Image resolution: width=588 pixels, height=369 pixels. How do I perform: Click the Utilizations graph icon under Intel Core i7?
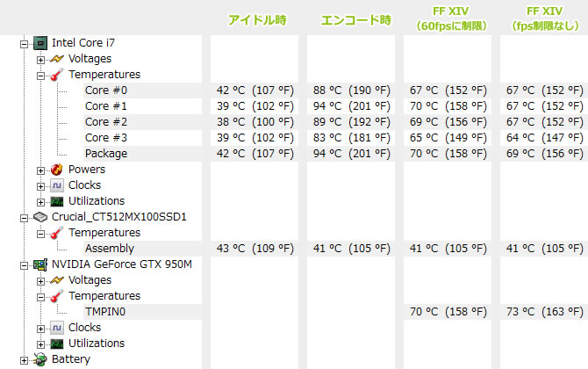[57, 201]
